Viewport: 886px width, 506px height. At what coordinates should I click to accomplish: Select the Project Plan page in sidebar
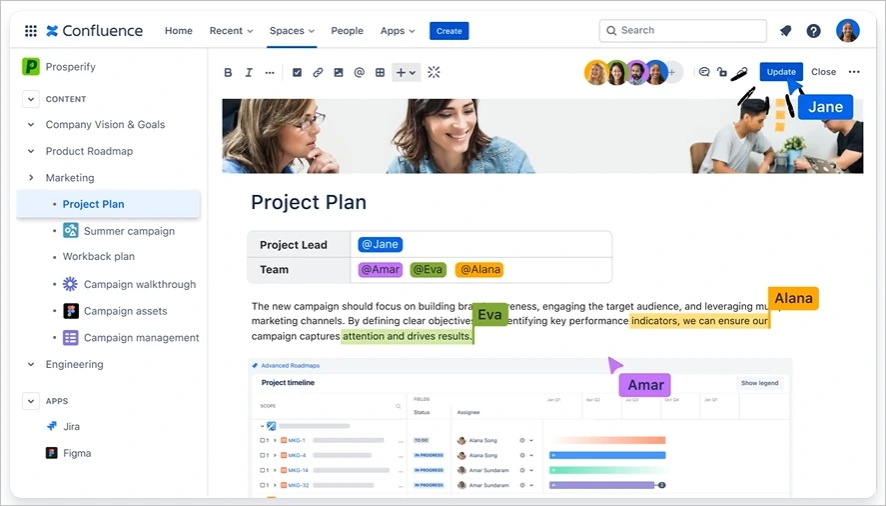pyautogui.click(x=108, y=204)
